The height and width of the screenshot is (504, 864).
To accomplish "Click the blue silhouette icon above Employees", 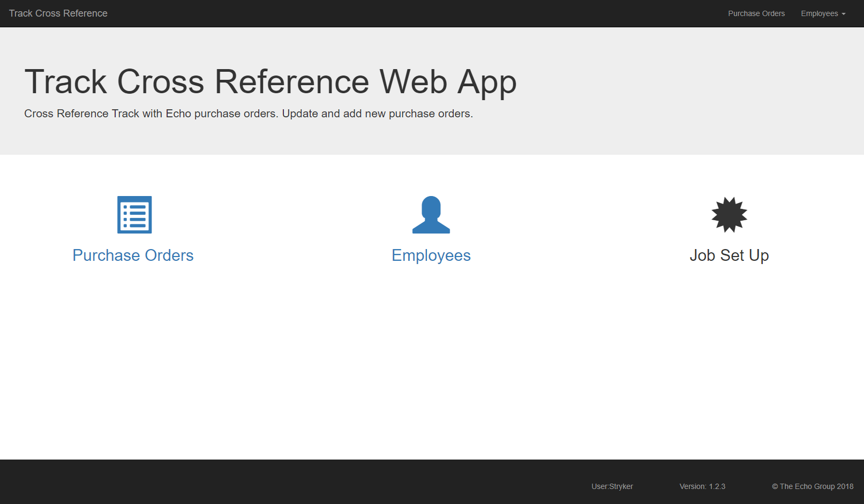I will tap(431, 215).
